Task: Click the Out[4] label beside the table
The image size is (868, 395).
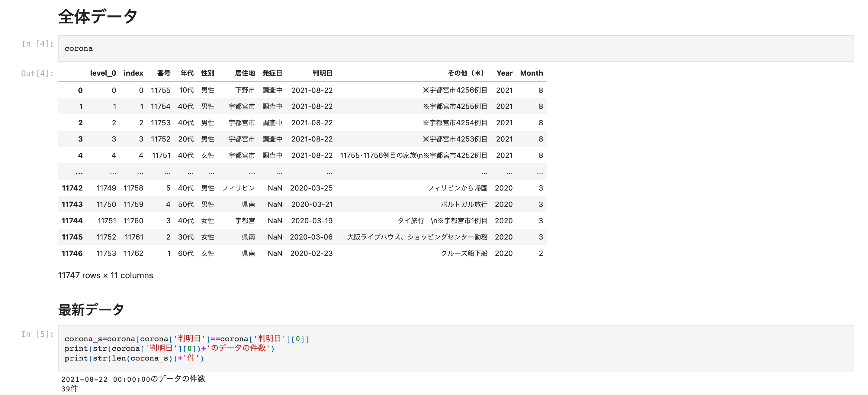Action: (37, 73)
